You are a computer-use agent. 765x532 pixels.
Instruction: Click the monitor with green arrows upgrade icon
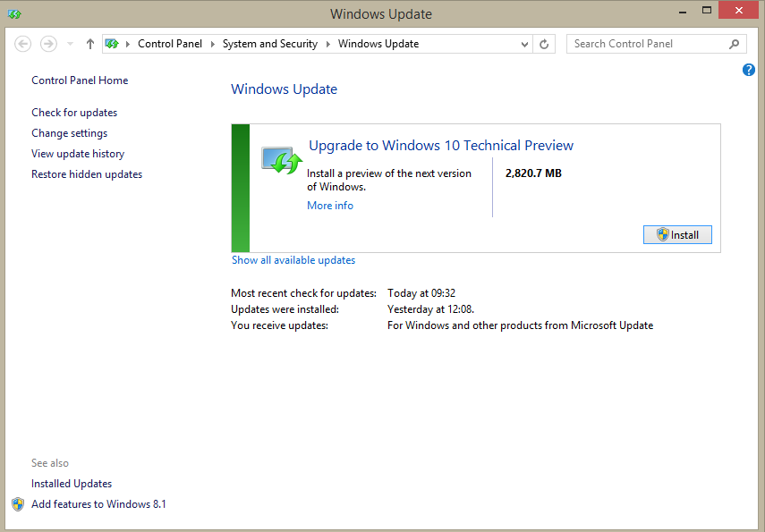pyautogui.click(x=282, y=160)
